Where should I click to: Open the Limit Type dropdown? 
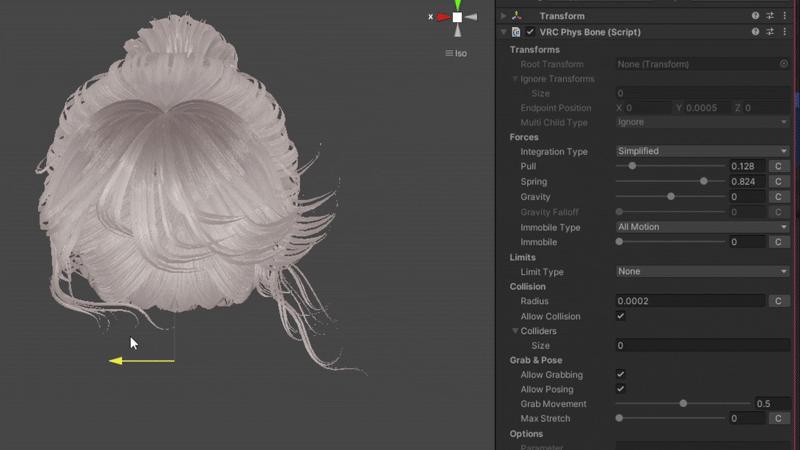702,271
